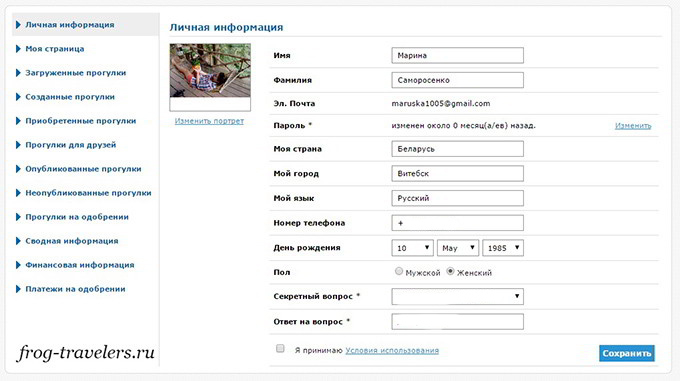Click the Мой язык field

pyautogui.click(x=458, y=198)
